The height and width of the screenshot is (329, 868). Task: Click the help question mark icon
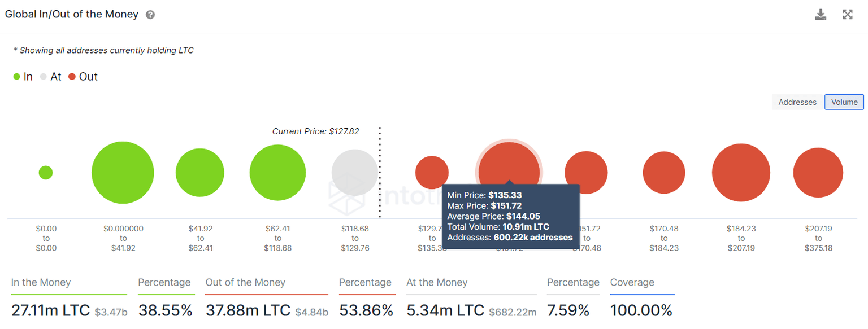150,15
